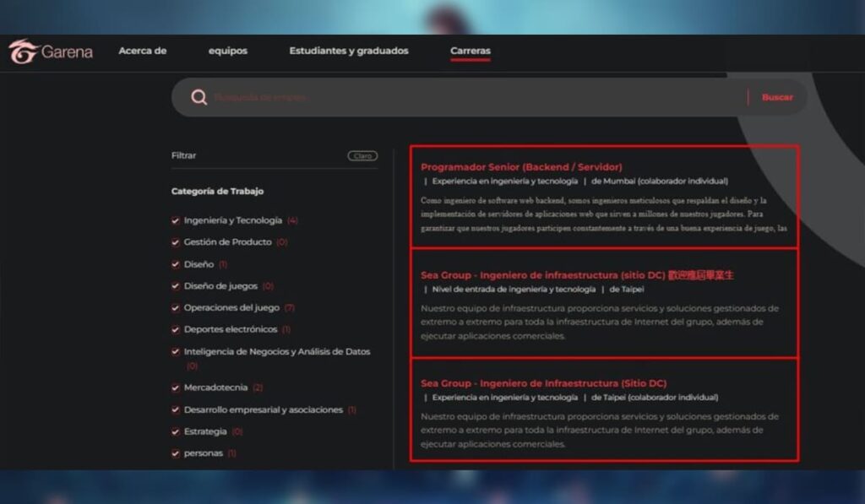Toggle Inteligencia de Negocios checkbox
This screenshot has width=865, height=504.
click(176, 351)
